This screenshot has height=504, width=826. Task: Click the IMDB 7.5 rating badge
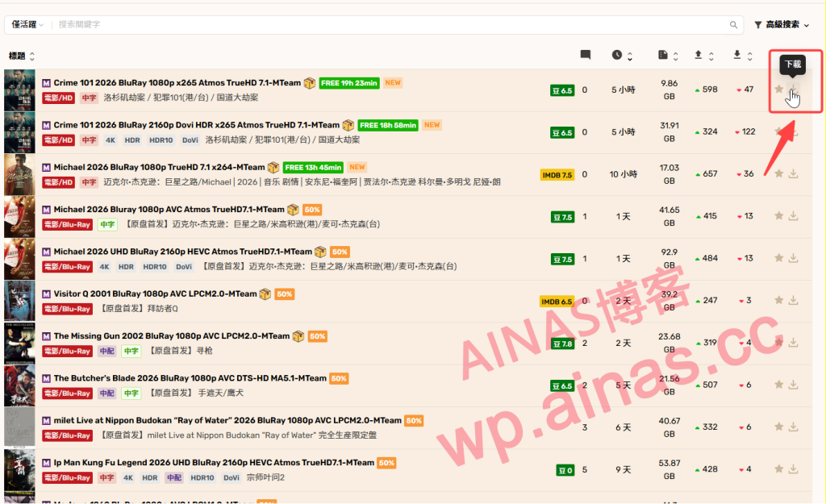[557, 175]
